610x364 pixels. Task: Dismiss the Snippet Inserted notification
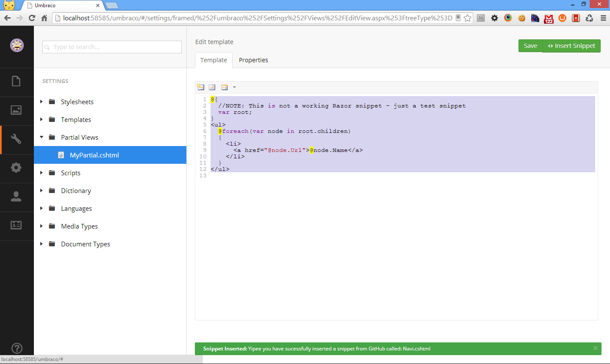(x=595, y=348)
